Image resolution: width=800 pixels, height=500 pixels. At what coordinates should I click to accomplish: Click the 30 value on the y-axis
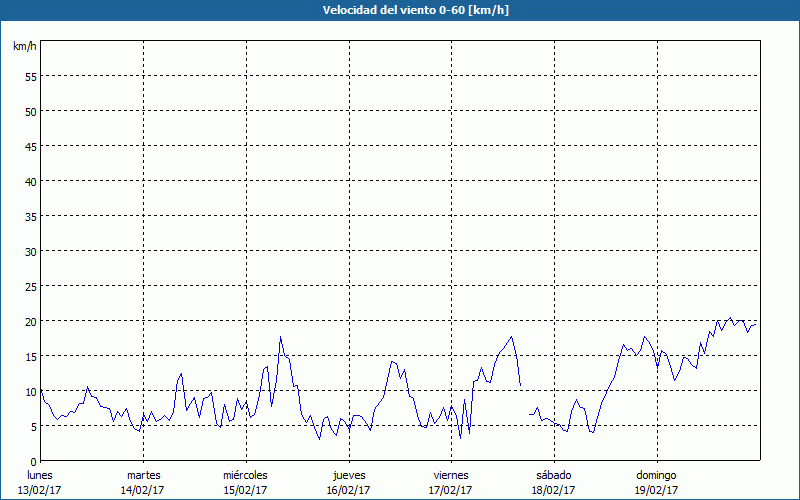30,251
